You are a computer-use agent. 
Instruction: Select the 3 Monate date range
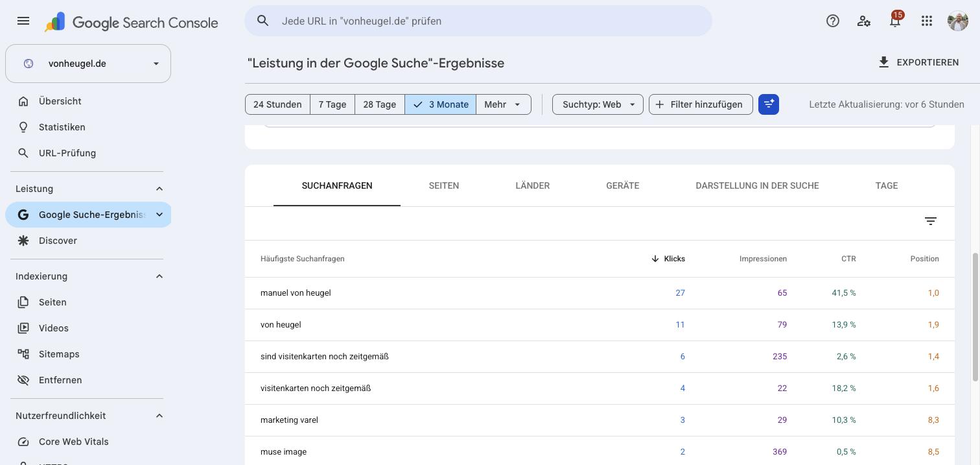click(x=441, y=104)
